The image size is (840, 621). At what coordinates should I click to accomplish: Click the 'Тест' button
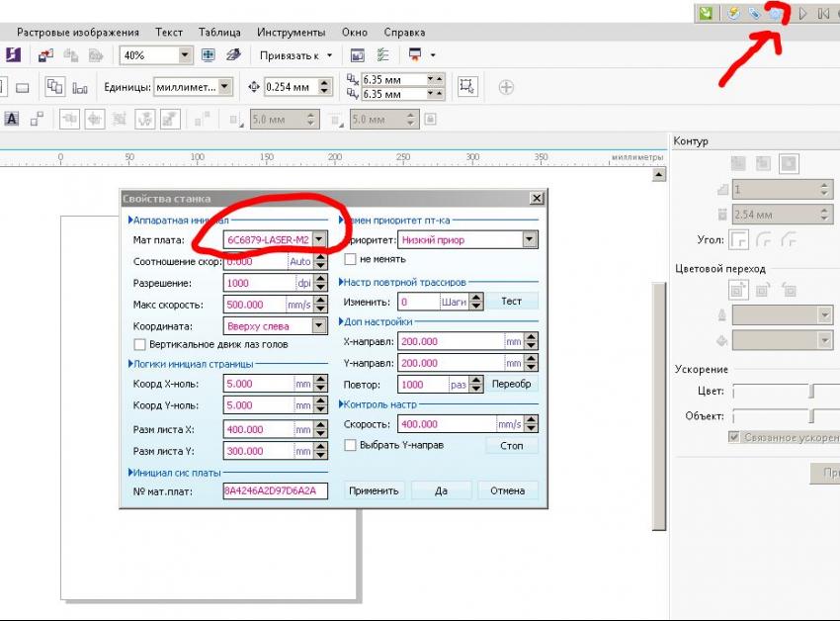coord(511,302)
